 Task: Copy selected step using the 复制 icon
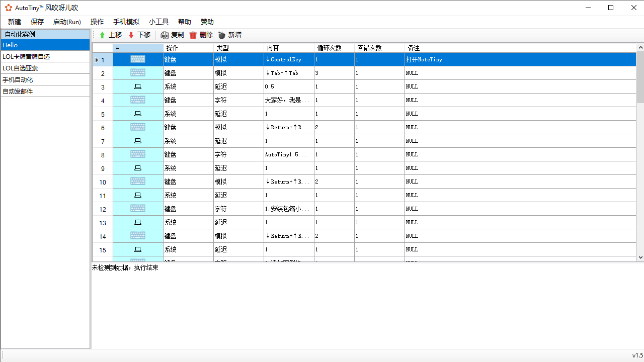[x=165, y=35]
